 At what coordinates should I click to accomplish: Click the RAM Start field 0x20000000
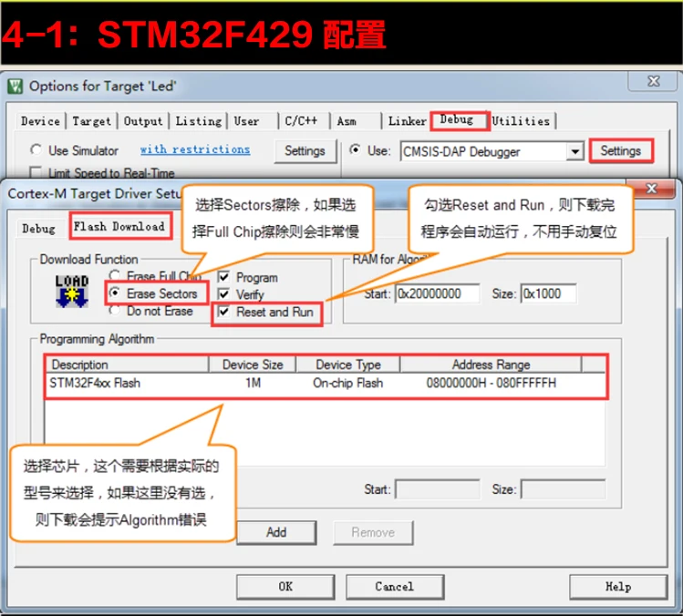point(438,293)
